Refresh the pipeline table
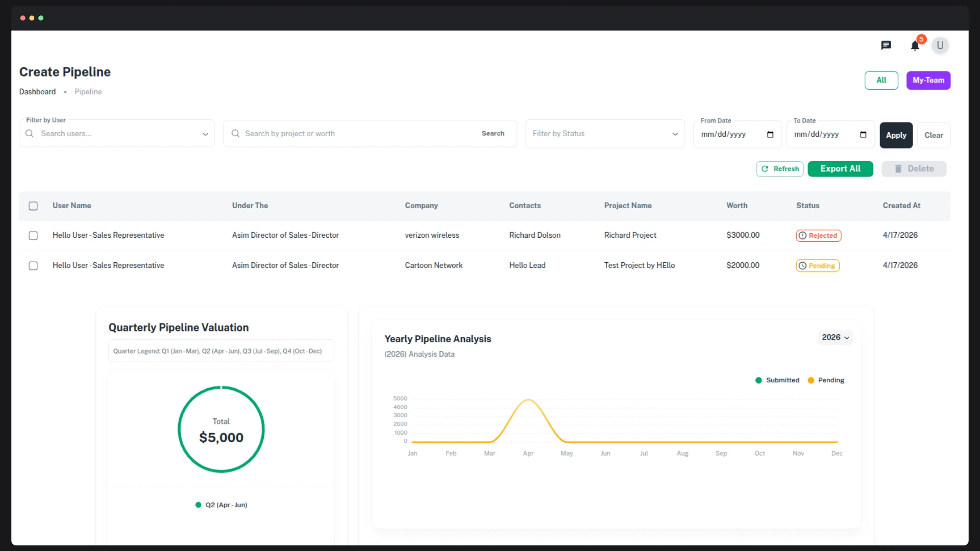 click(x=779, y=169)
